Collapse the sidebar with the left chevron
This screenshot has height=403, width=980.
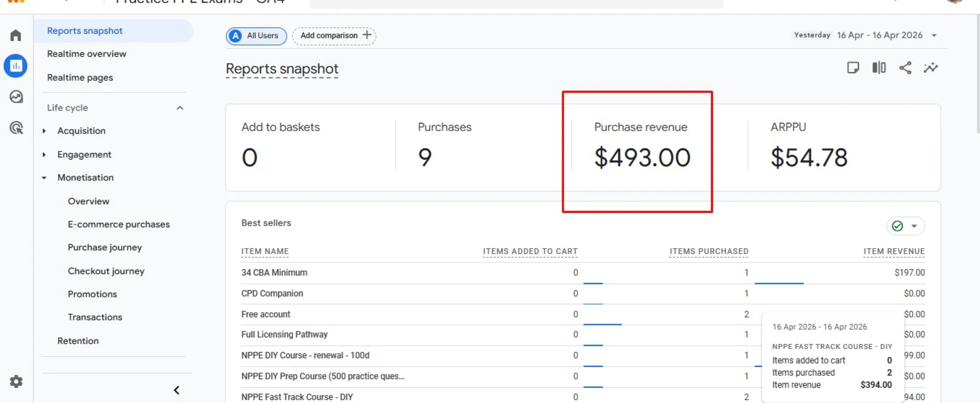[x=177, y=390]
